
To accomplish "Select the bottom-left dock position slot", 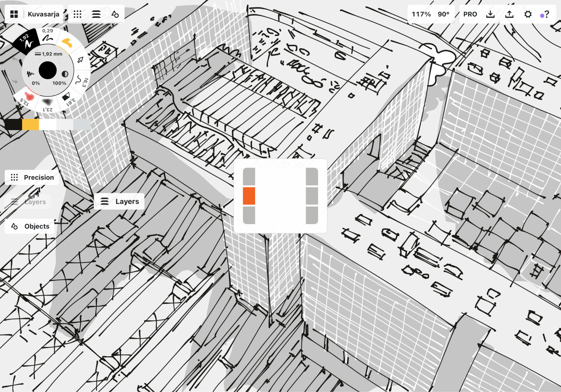I will [x=249, y=215].
